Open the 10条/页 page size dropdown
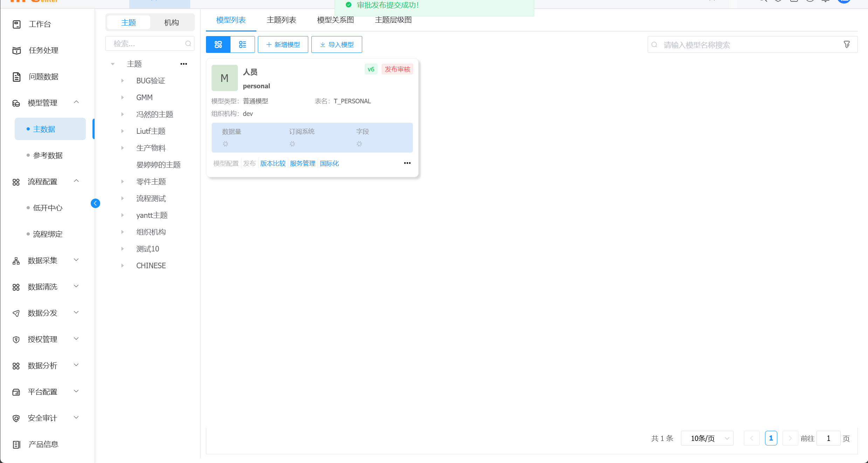The width and height of the screenshot is (868, 463). click(707, 438)
